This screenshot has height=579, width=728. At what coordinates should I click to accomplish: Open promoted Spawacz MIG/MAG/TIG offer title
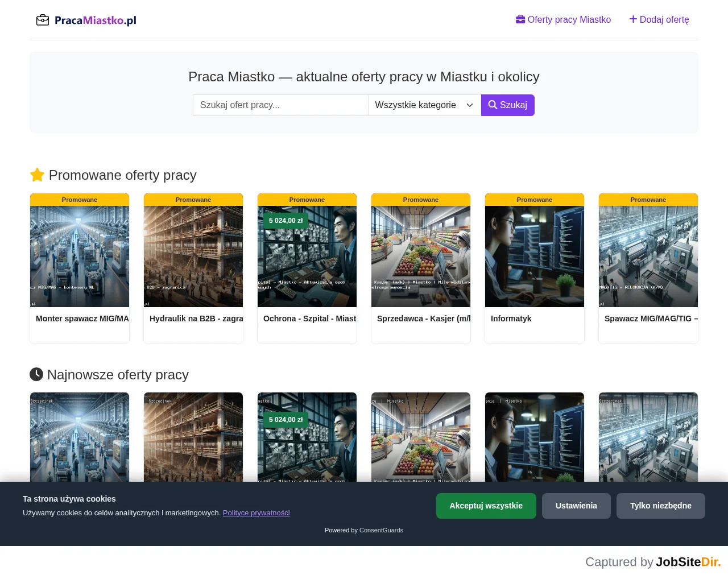pos(651,319)
